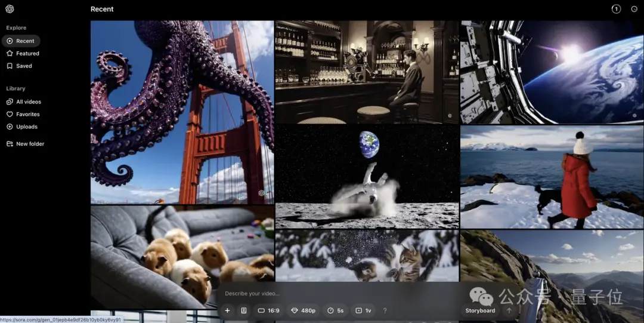Open the 5s duration dropdown
Image resolution: width=644 pixels, height=323 pixels.
tap(336, 310)
